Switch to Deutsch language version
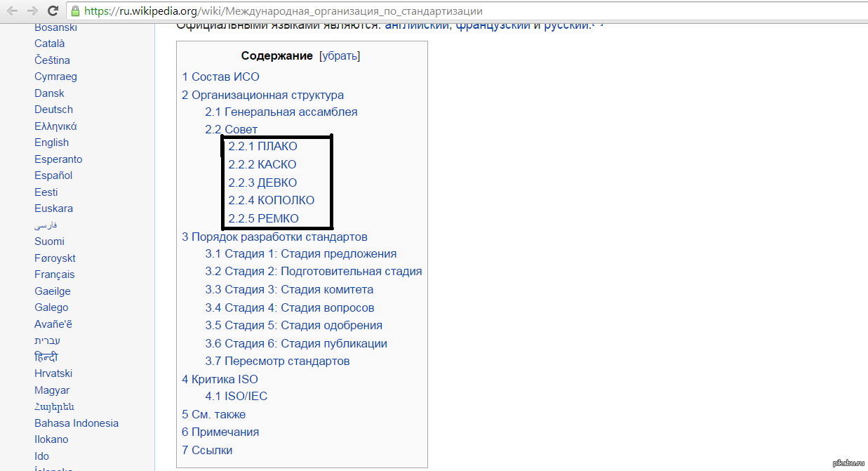 pos(53,110)
